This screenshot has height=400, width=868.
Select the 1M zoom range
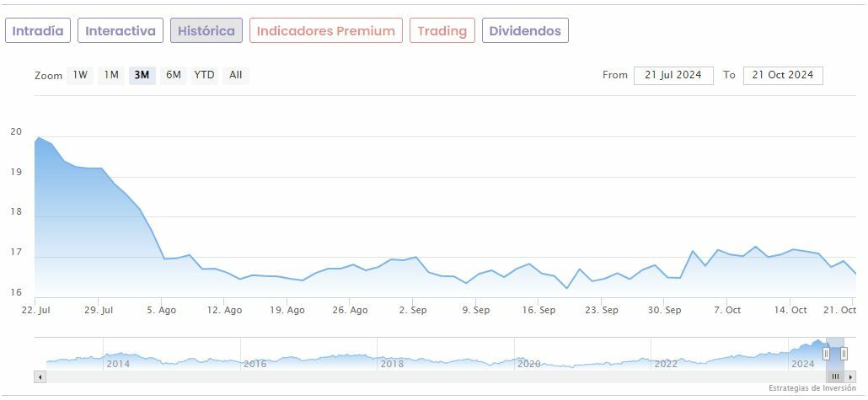pos(111,75)
